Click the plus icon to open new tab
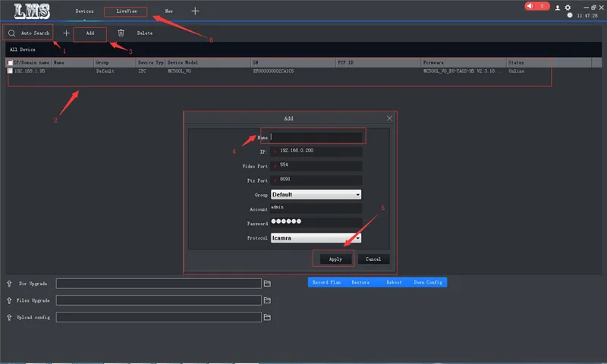Screen dimensions: 607x364 tap(195, 11)
